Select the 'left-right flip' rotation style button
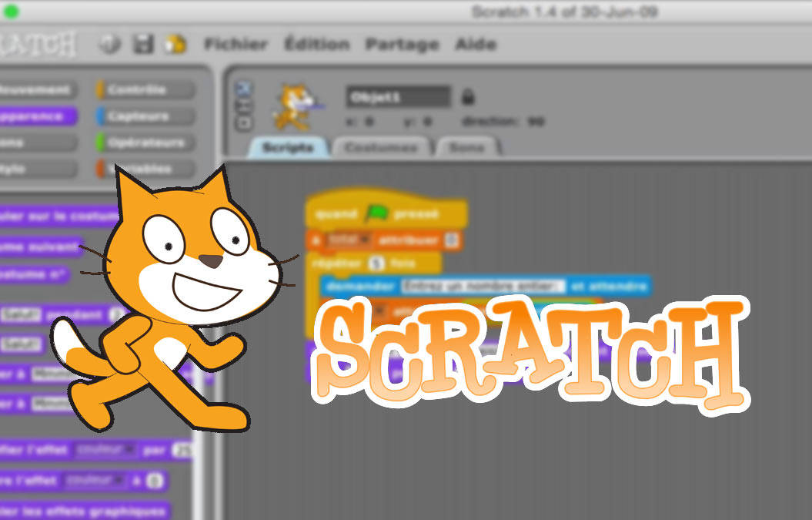The width and height of the screenshot is (812, 520). (x=243, y=106)
